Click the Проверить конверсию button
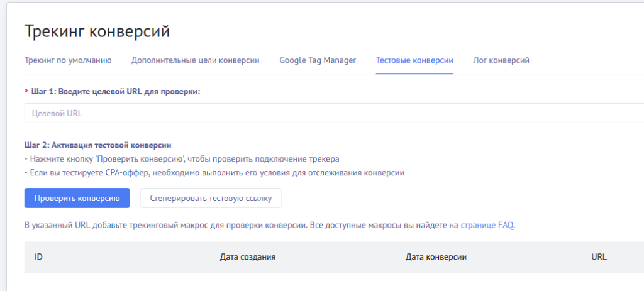 pyautogui.click(x=77, y=198)
